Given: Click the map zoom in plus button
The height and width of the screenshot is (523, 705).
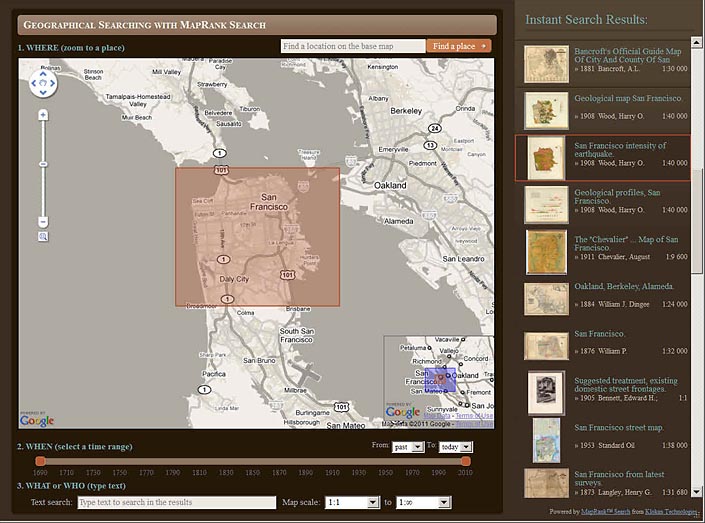Looking at the screenshot, I should (43, 115).
